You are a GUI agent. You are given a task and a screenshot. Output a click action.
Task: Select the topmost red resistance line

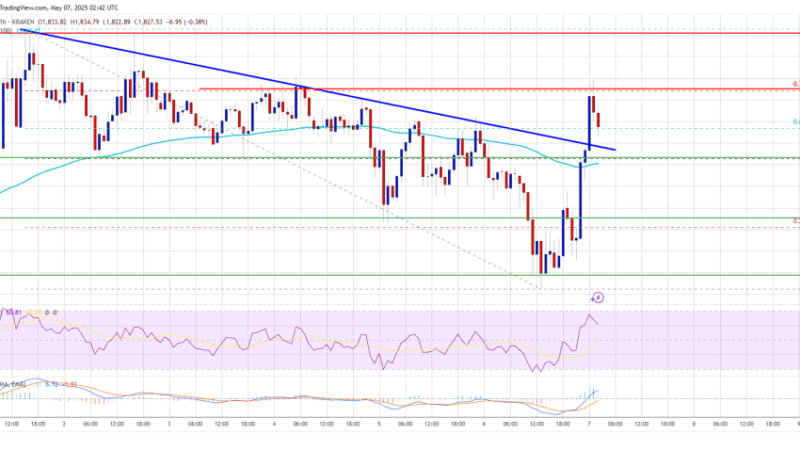click(x=400, y=33)
